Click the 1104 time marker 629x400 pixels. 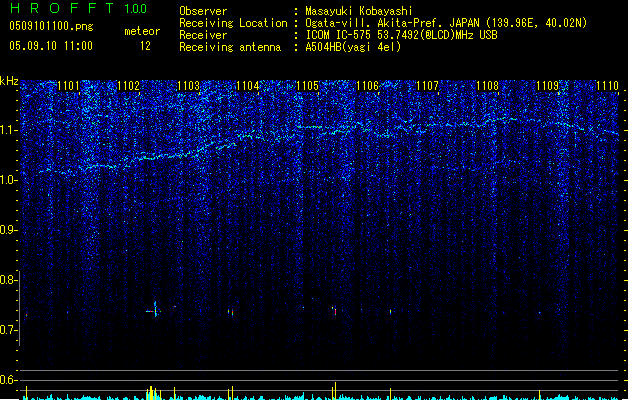[x=248, y=86]
